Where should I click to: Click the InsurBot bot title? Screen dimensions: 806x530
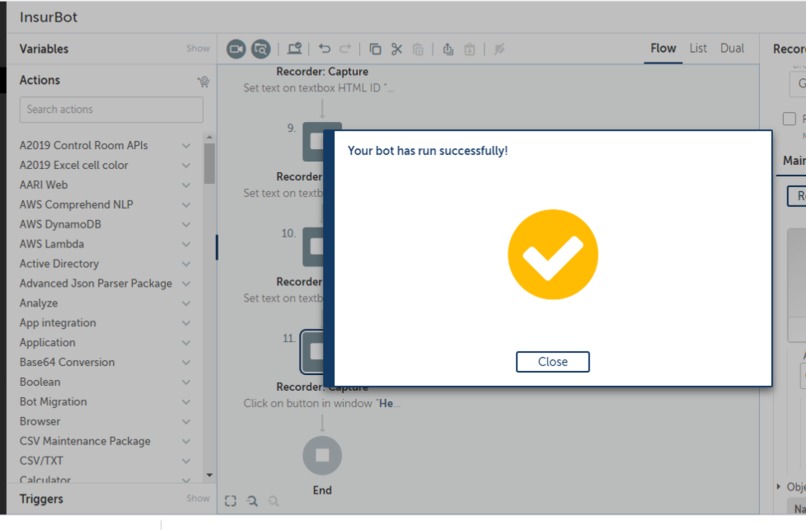click(48, 17)
